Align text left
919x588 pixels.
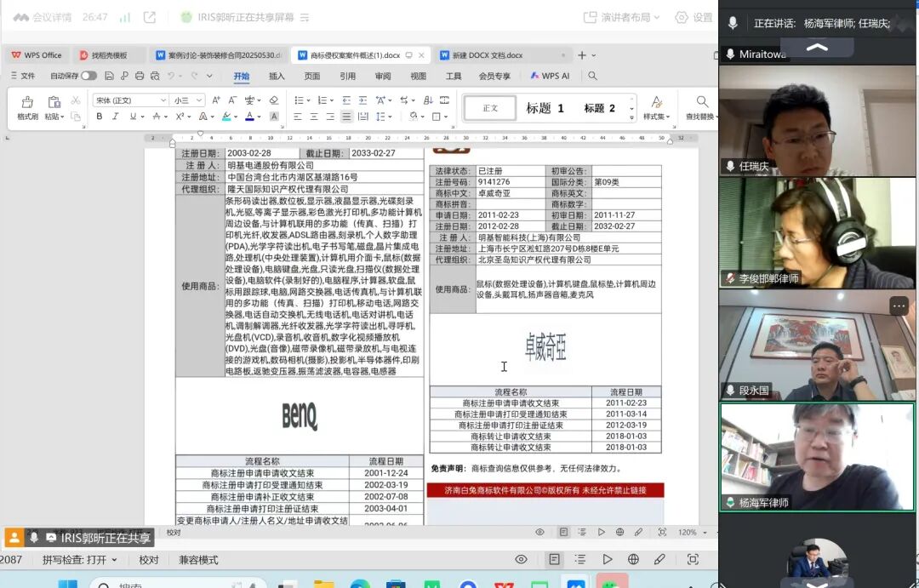pos(298,117)
